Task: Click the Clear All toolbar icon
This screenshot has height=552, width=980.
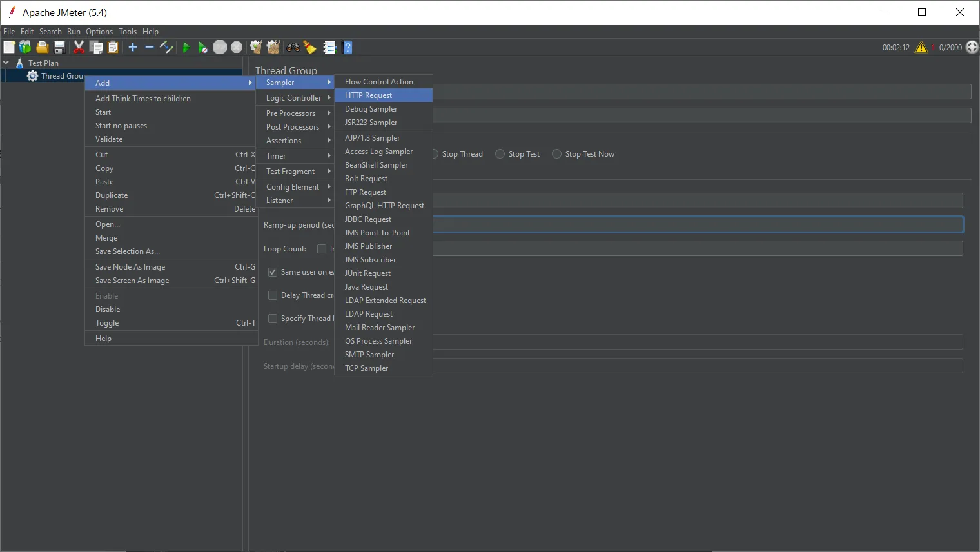Action: point(273,47)
